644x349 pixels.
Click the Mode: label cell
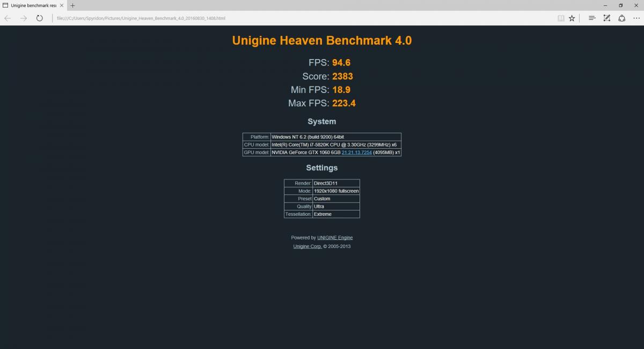[x=298, y=191]
